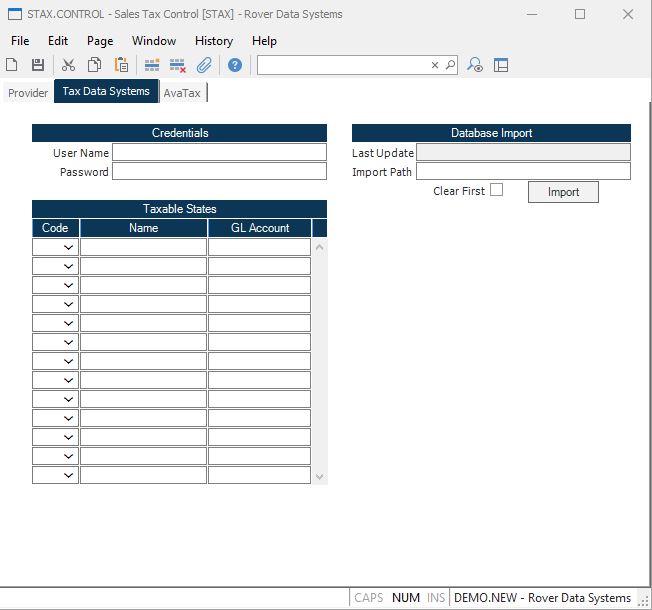Viewport: 652px width, 610px height.
Task: Select the Provider tab
Action: point(28,93)
